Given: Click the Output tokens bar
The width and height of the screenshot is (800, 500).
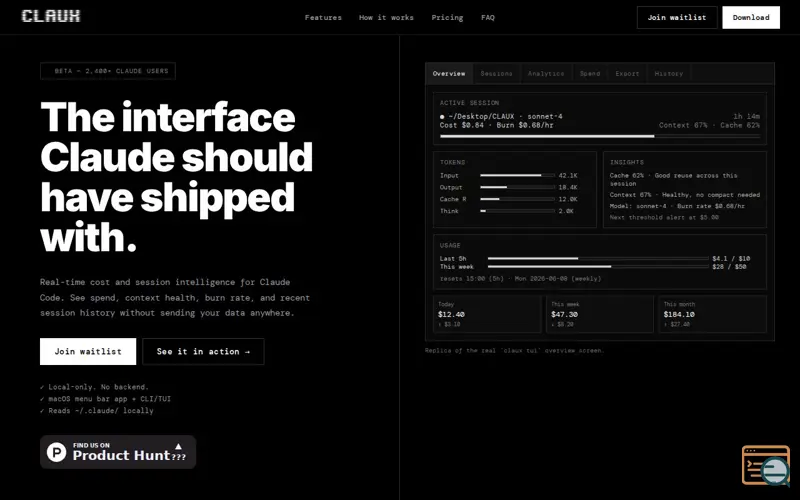Looking at the screenshot, I should point(517,187).
